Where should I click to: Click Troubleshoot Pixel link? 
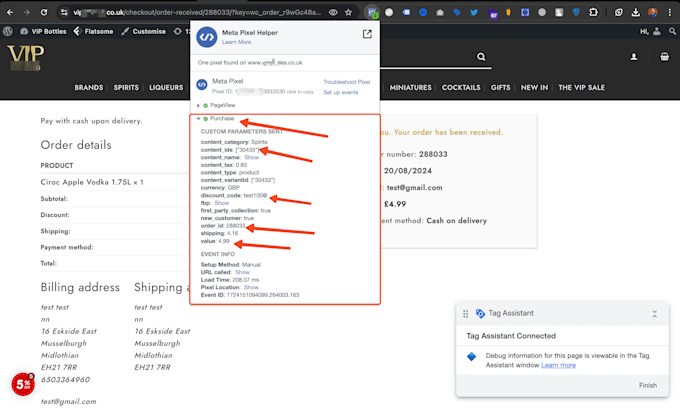click(x=347, y=82)
